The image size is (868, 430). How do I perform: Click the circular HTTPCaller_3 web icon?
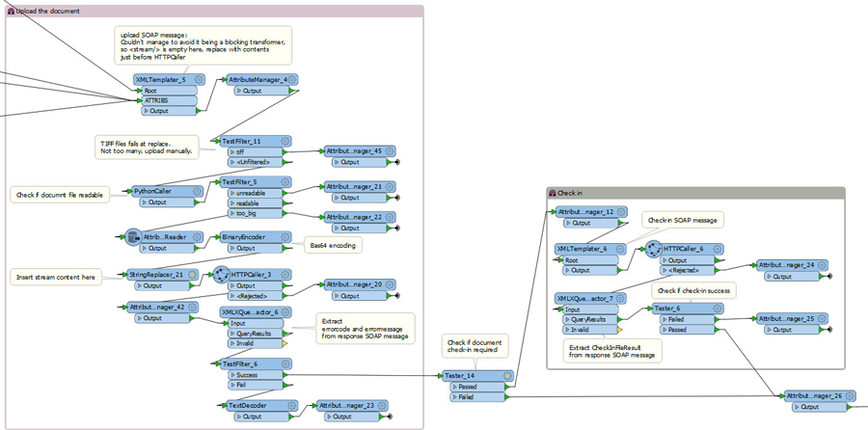tap(222, 275)
